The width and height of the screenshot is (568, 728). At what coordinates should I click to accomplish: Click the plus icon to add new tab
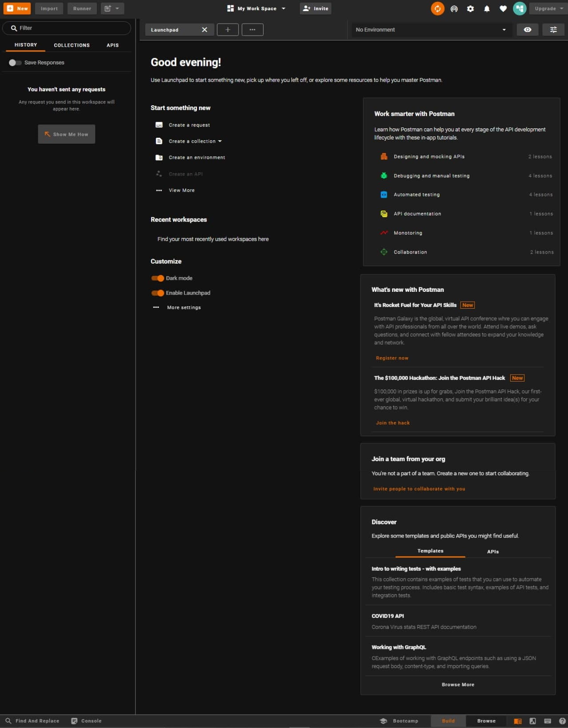[x=228, y=30]
